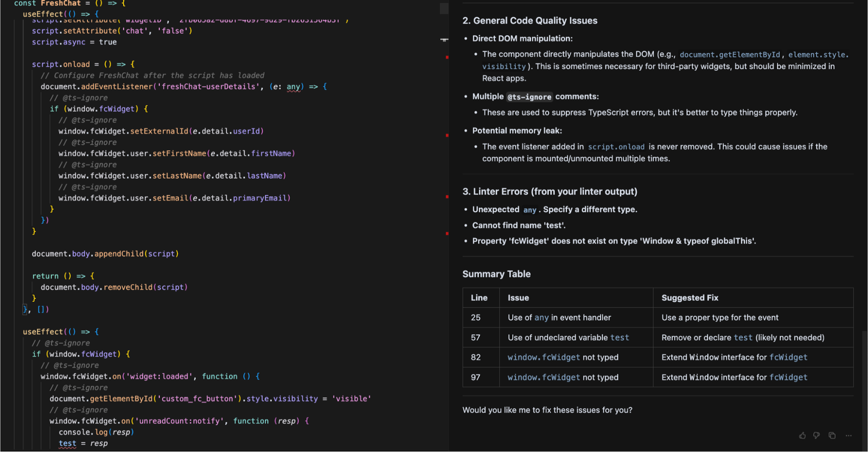Click the underlined 'any' type in the event handler
Screen dimensions: 868x452
coord(293,86)
